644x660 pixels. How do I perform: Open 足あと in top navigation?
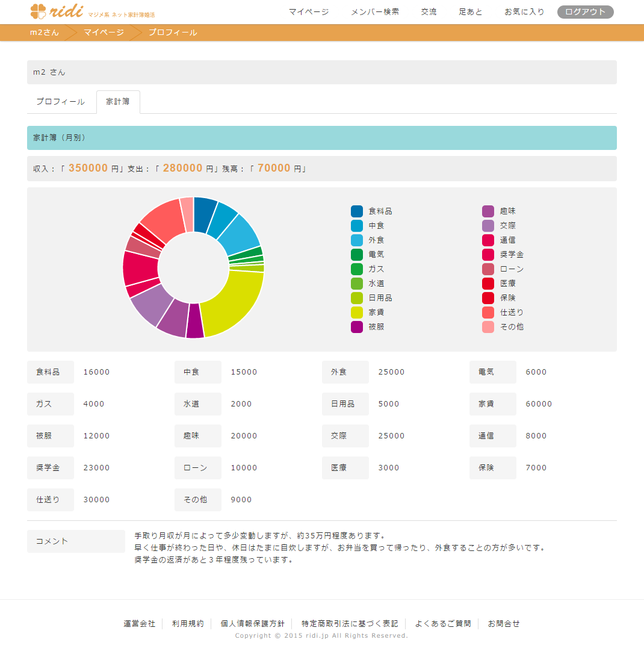point(470,12)
